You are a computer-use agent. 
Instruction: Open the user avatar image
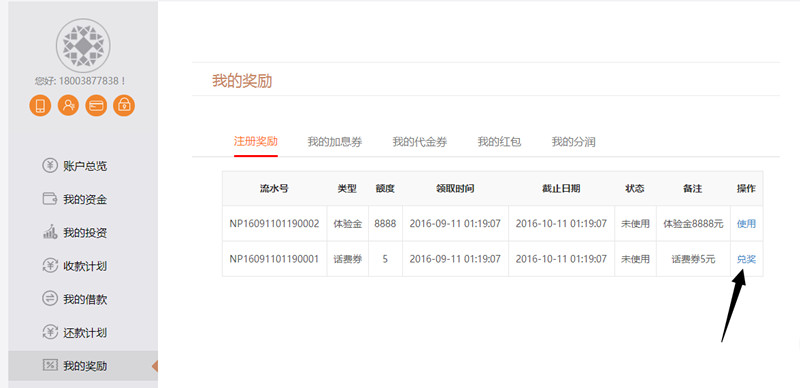click(83, 45)
